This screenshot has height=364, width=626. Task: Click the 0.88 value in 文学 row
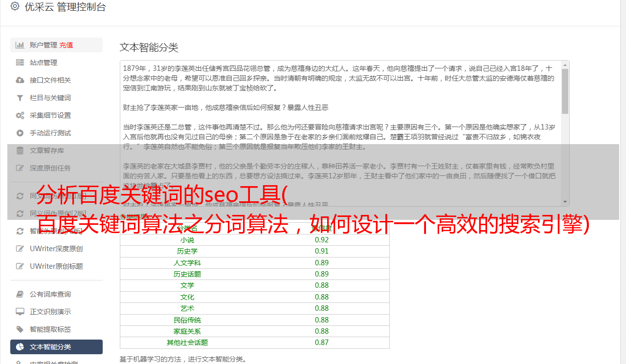click(322, 285)
